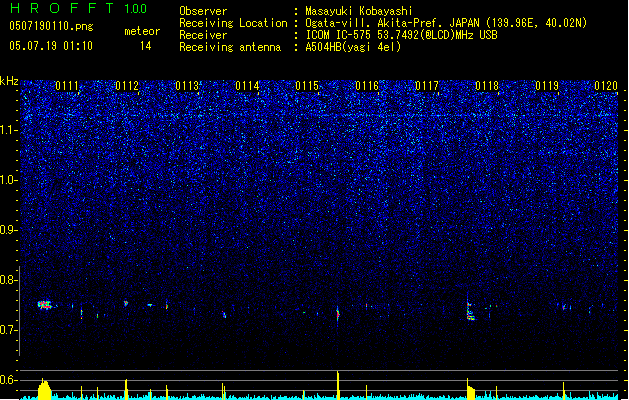
Task: Click the 0112 time marker
Action: point(127,86)
